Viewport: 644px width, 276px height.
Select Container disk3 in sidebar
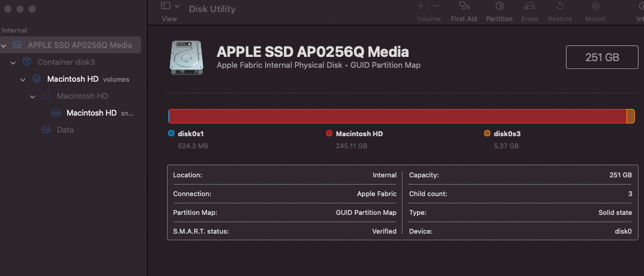point(66,62)
